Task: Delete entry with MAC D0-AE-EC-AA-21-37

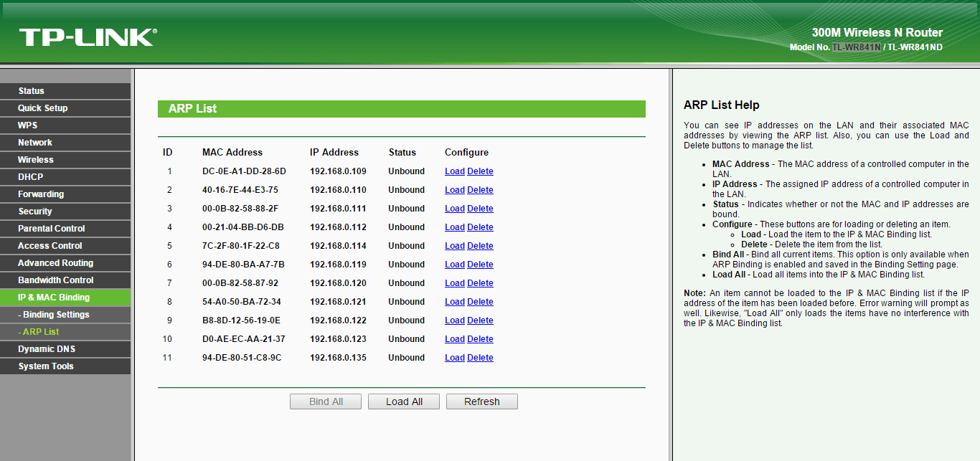Action: [x=480, y=339]
